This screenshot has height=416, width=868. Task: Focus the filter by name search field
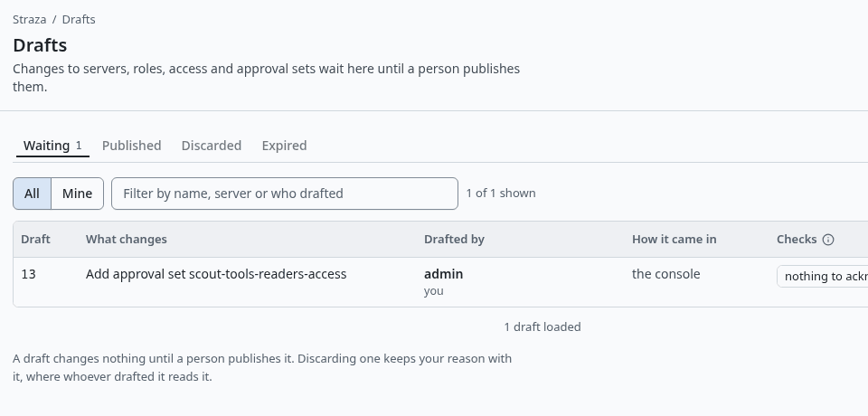(285, 194)
